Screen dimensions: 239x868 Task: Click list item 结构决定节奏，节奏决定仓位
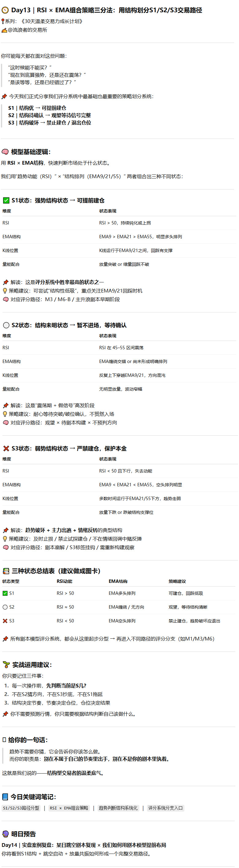61,703
